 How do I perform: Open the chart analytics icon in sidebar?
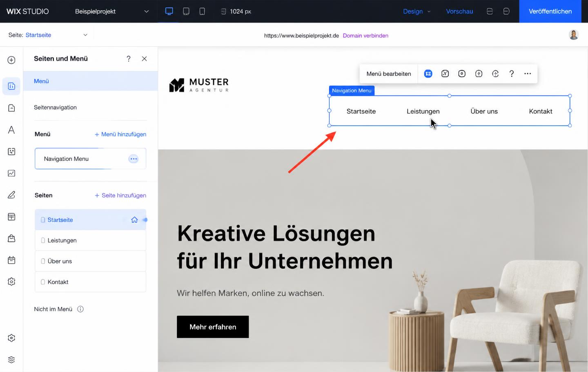click(11, 173)
